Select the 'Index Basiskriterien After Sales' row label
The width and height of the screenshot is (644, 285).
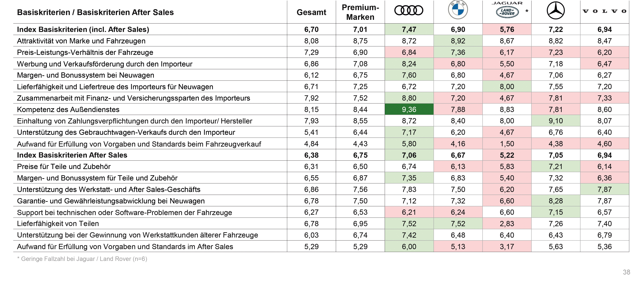(x=72, y=155)
